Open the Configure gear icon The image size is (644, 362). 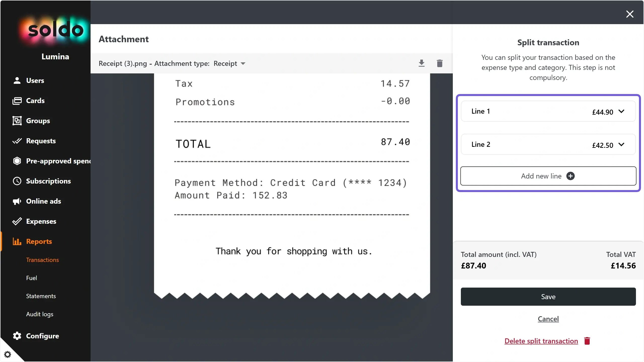(x=17, y=336)
